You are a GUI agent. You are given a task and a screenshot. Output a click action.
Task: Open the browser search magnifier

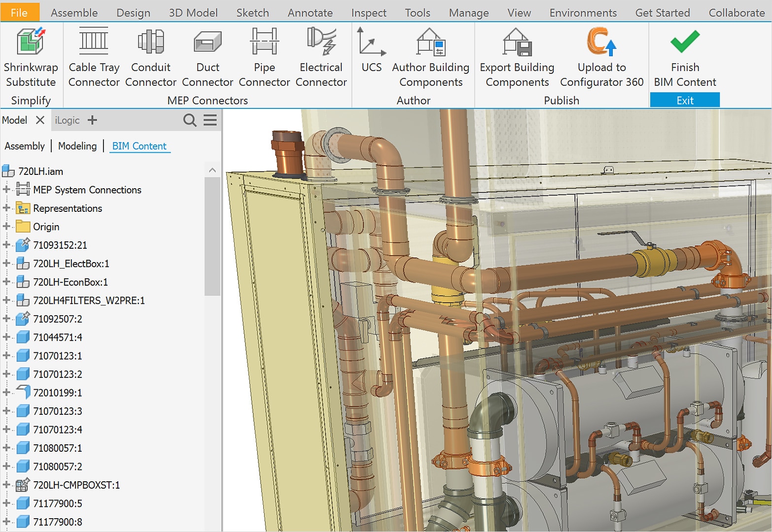190,120
